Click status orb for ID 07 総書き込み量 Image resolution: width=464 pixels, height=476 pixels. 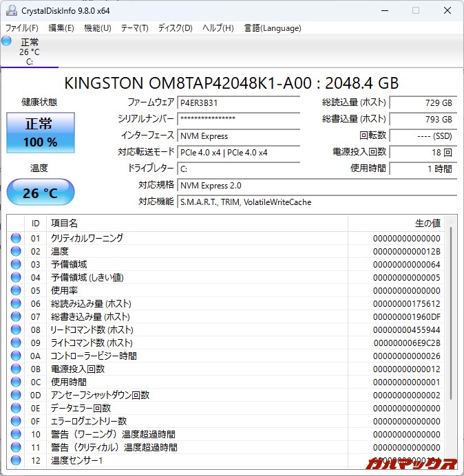16,316
